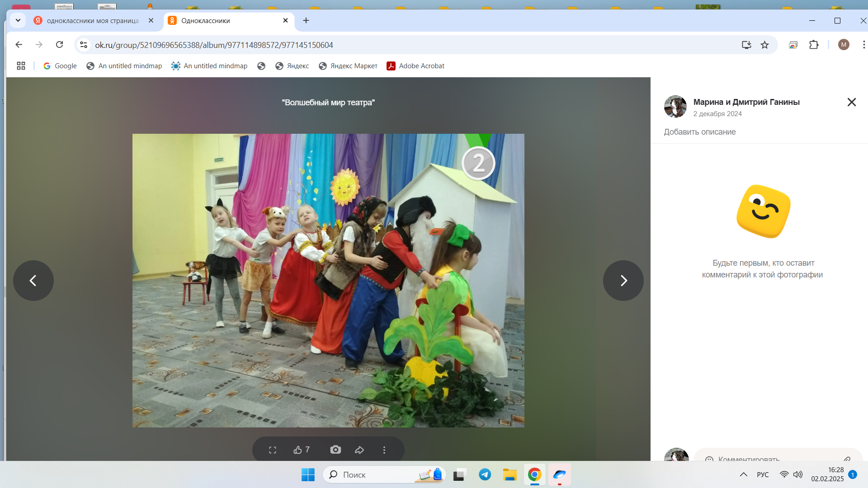
Task: Open the clock showing 16:28
Action: [x=827, y=475]
